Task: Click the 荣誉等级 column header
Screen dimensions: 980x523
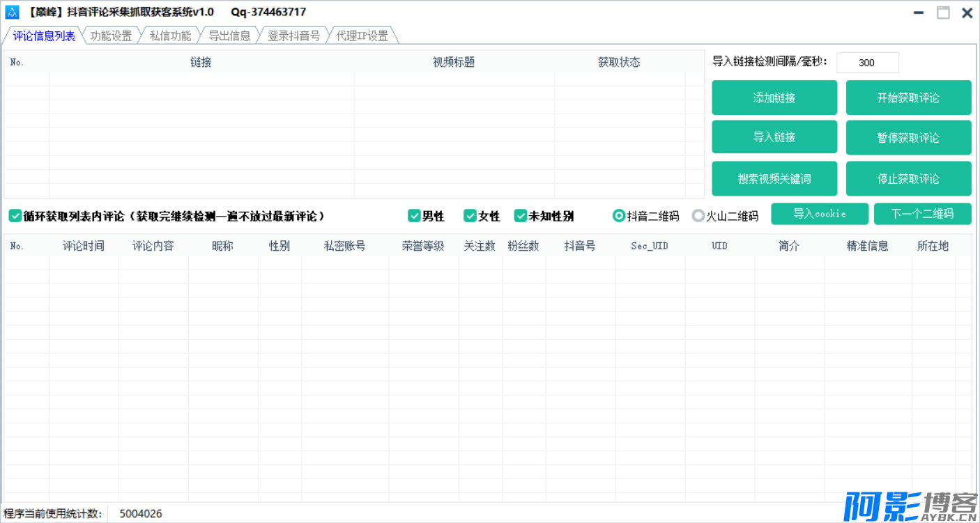Action: (x=423, y=246)
